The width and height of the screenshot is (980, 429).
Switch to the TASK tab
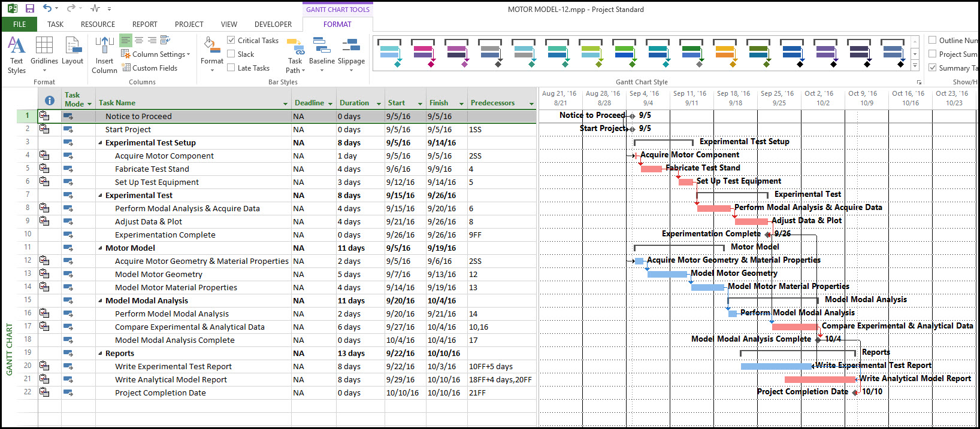[x=56, y=25]
